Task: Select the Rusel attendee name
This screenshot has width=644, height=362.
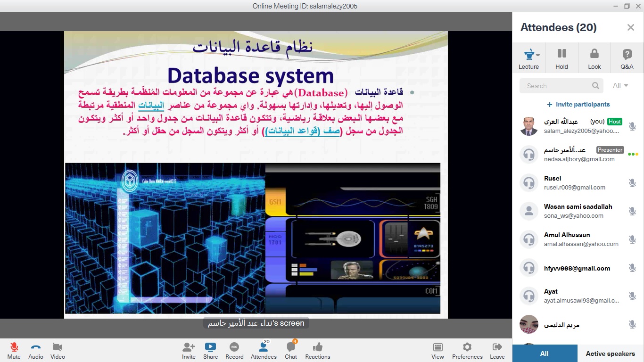Action: (x=553, y=178)
